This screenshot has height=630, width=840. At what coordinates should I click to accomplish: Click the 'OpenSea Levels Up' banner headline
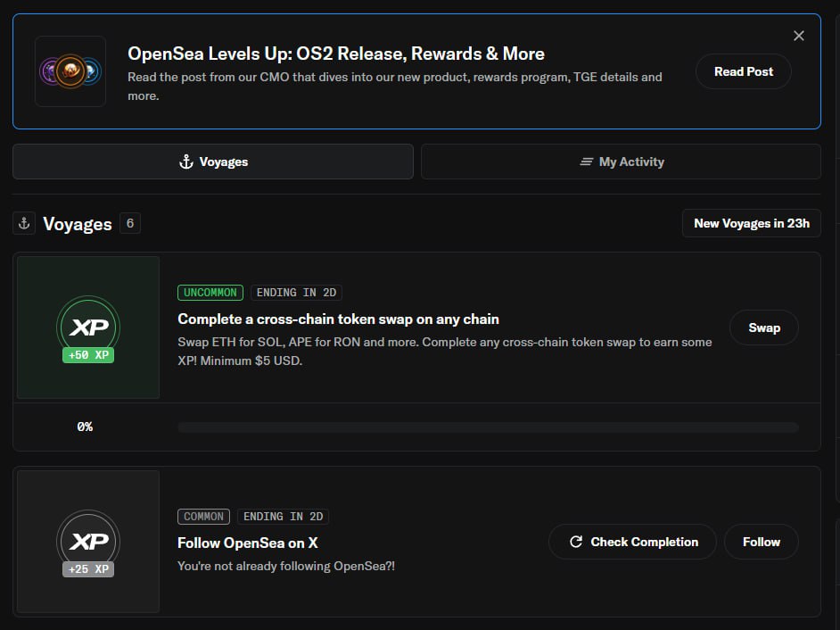point(336,54)
